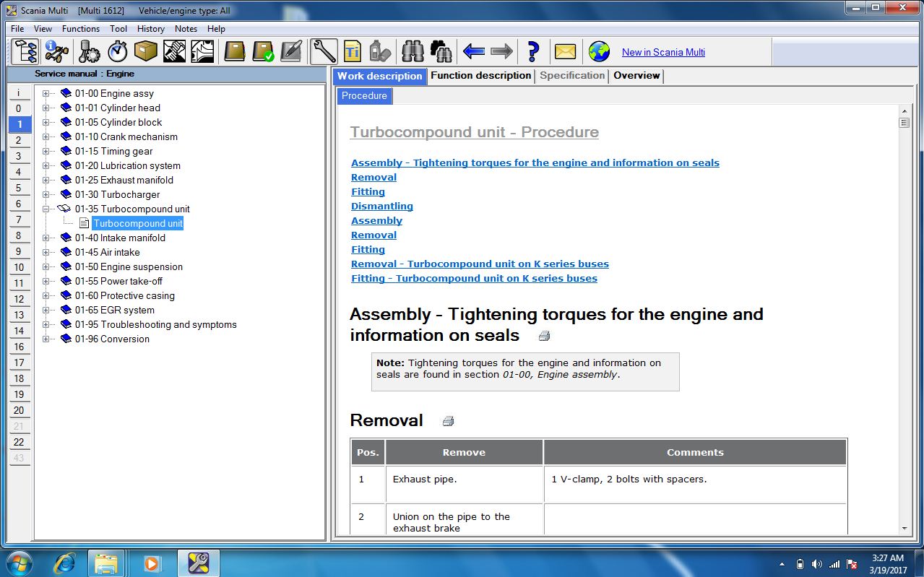Follow 'Fitting - Turbocompound unit on K series buses' link
This screenshot has height=577, width=924.
(x=474, y=278)
